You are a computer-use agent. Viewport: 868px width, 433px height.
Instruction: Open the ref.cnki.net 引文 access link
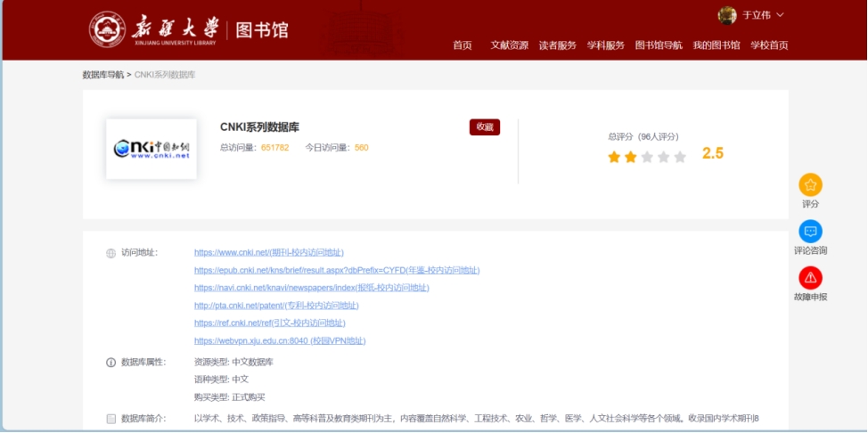pos(270,323)
